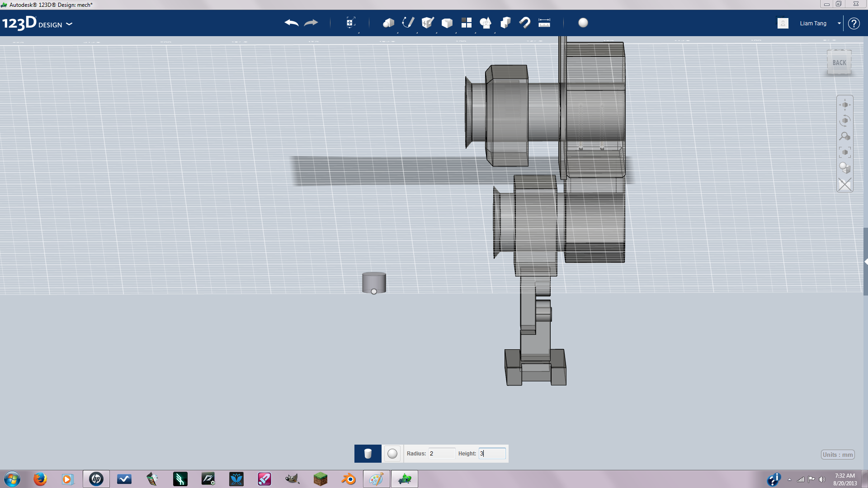
Task: Open the Modify tool menu
Action: pos(447,23)
